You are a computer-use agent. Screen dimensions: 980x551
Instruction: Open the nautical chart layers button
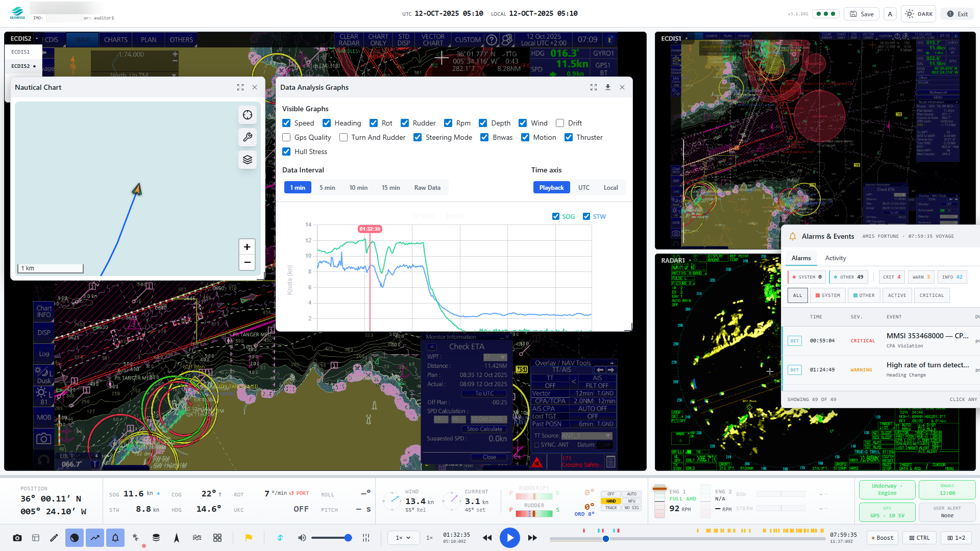[248, 160]
